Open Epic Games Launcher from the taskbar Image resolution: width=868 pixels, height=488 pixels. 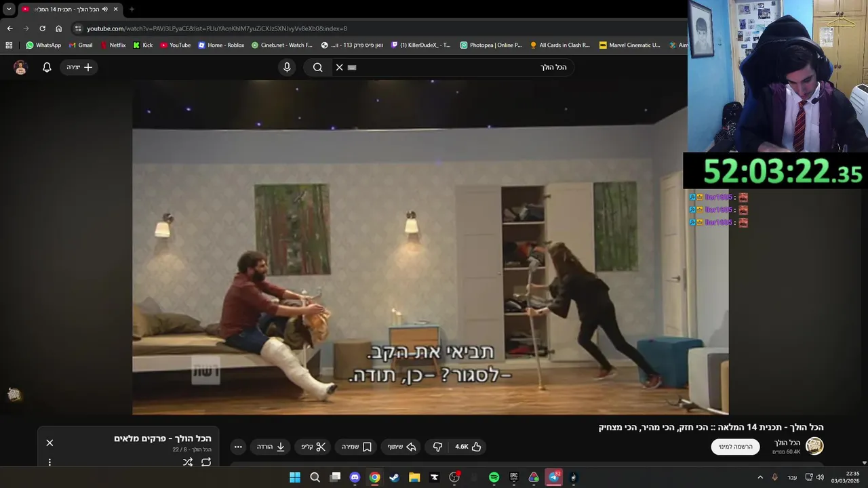coord(514,477)
